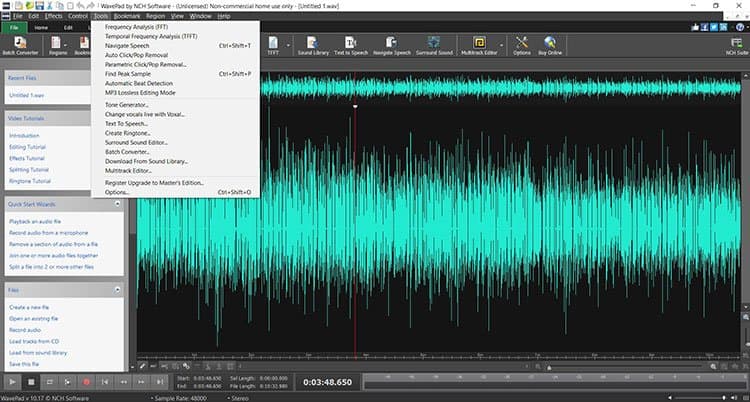Click the vertical scrollbar up arrow of the waveform view
This screenshot has width=750, height=402.
click(x=746, y=75)
